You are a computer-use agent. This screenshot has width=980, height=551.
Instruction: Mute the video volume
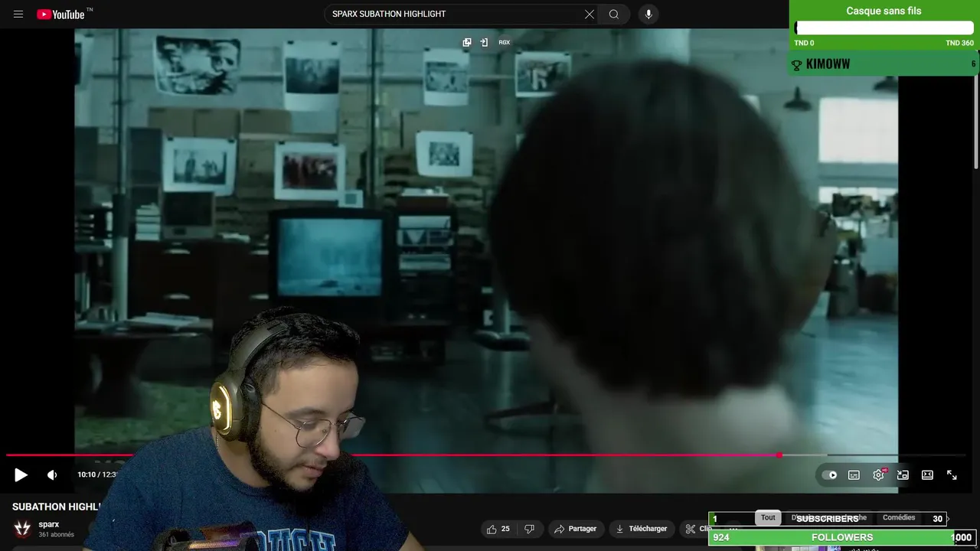(x=52, y=475)
